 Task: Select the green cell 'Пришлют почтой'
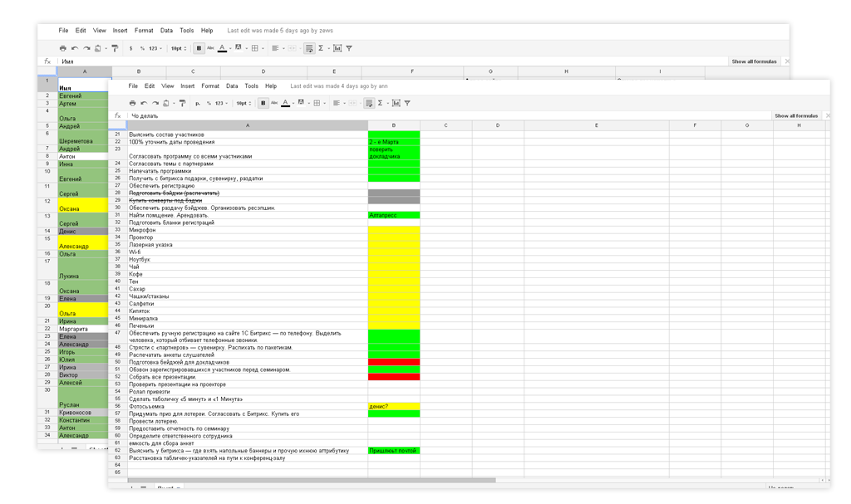tap(394, 451)
